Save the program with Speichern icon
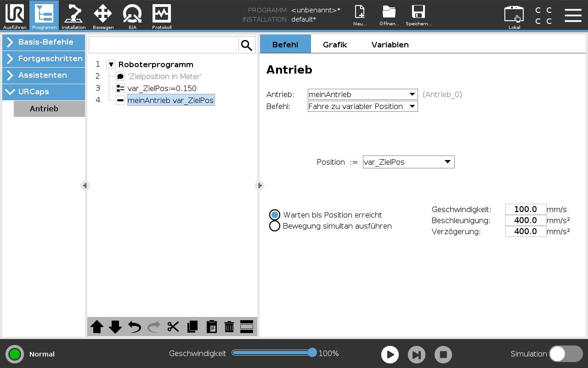Screen dimensions: 588x368 418,16
